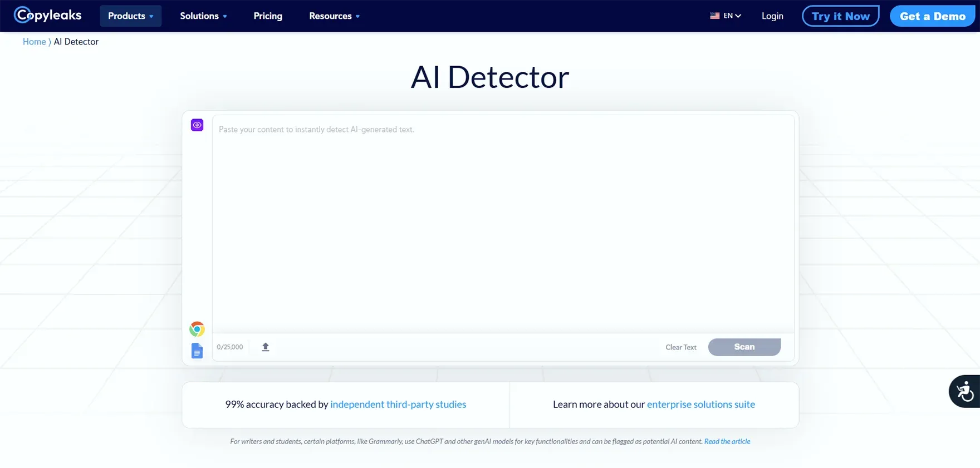This screenshot has width=980, height=468.
Task: Expand the Products dropdown menu
Action: [x=130, y=16]
